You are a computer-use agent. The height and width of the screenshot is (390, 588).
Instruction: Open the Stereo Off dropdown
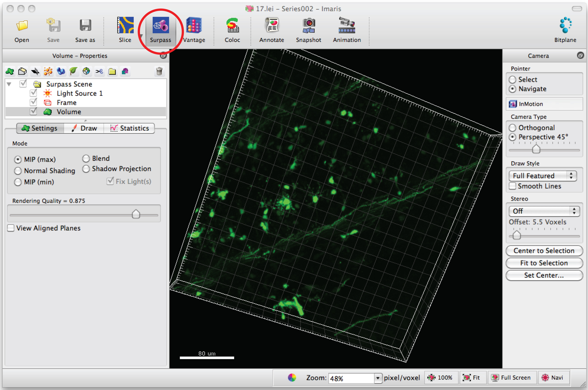click(x=544, y=211)
